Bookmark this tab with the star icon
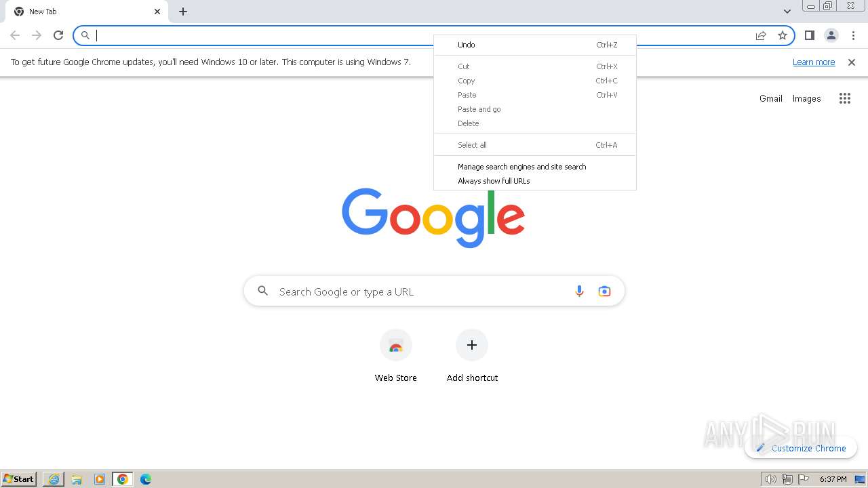Image resolution: width=868 pixels, height=488 pixels. (783, 35)
